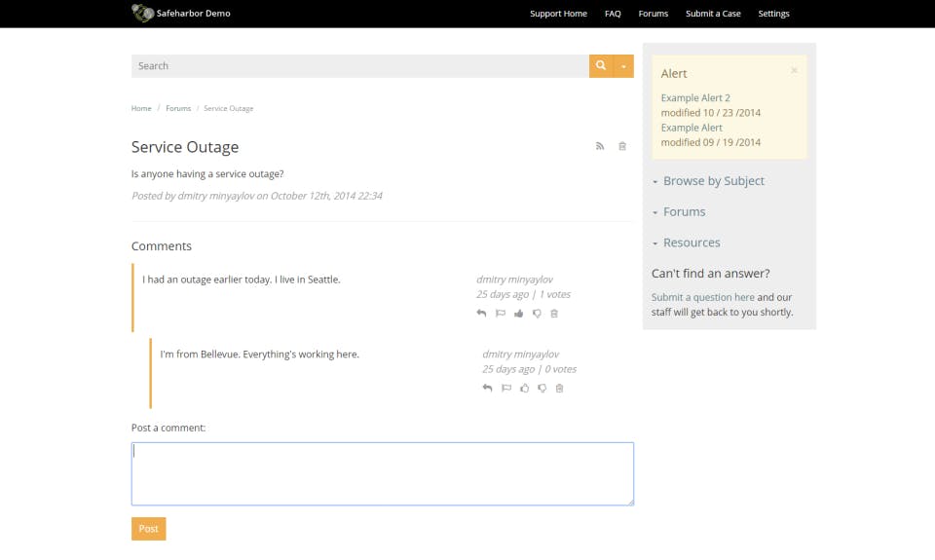Reply to the Bellevue comment
The width and height of the screenshot is (935, 560).
tap(487, 389)
